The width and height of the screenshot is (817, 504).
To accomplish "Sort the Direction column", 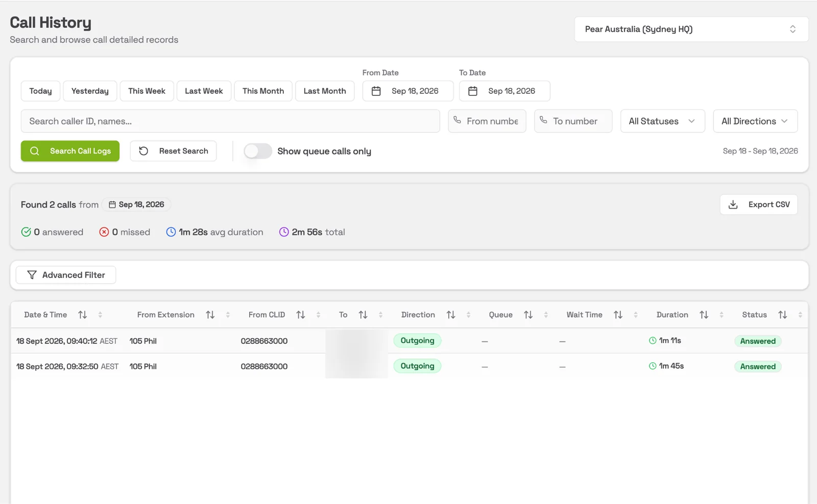I will [450, 315].
